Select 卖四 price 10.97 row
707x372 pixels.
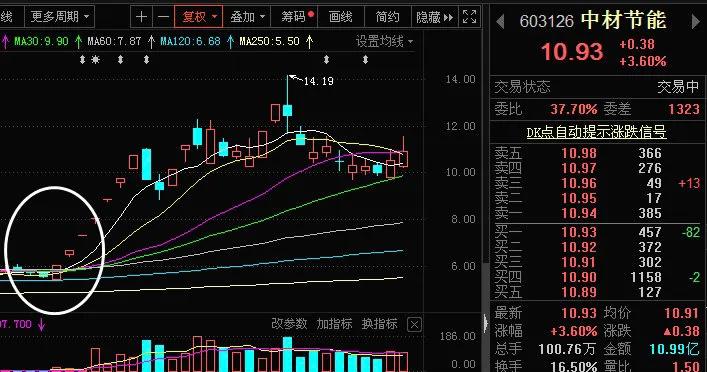tap(597, 168)
